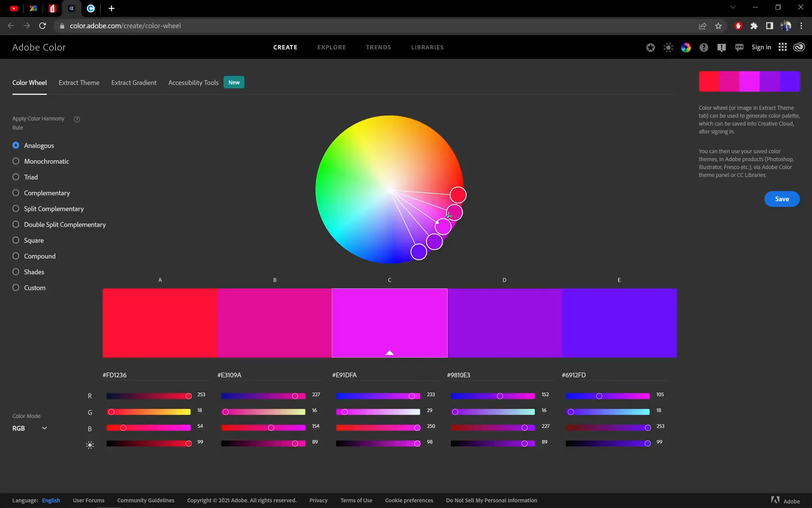Open Chrome three-dot menu
Image resolution: width=812 pixels, height=508 pixels.
click(801, 26)
